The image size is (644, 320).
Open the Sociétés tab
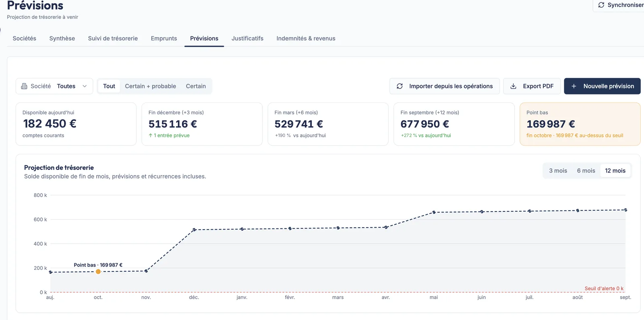click(25, 39)
